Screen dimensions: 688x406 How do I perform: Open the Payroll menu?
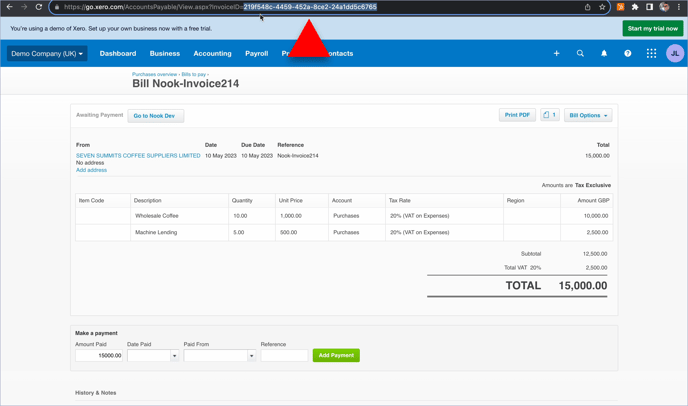point(257,54)
